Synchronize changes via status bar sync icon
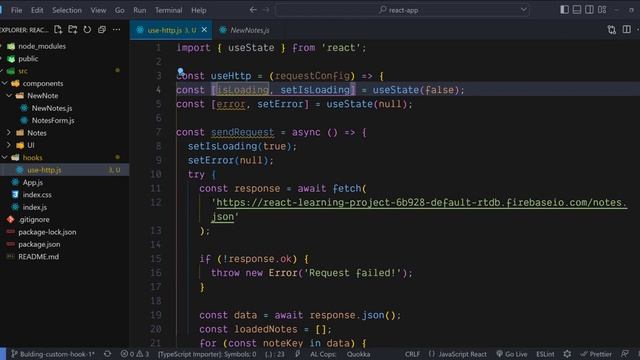Viewport: 640px width, 360px height. pyautogui.click(x=107, y=354)
